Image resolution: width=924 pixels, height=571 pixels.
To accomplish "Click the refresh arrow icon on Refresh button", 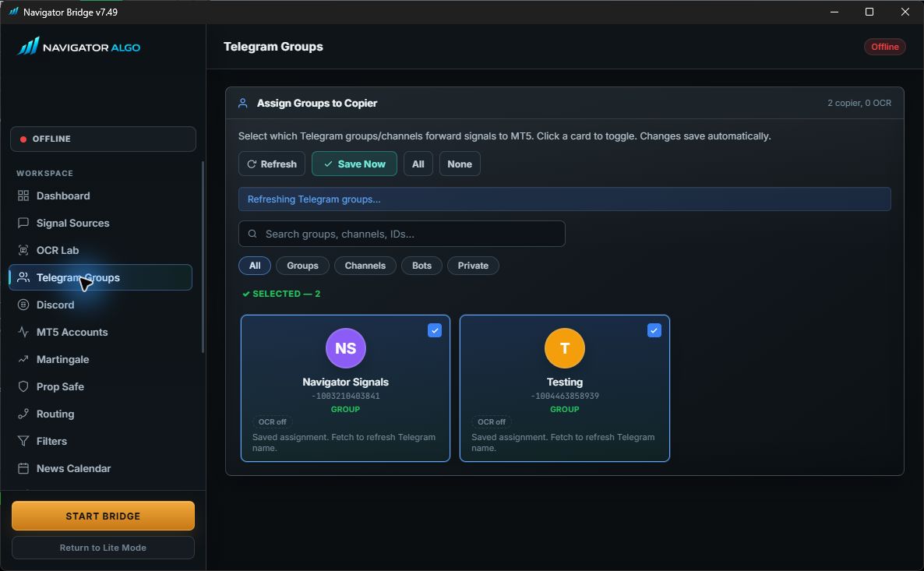I will (252, 164).
